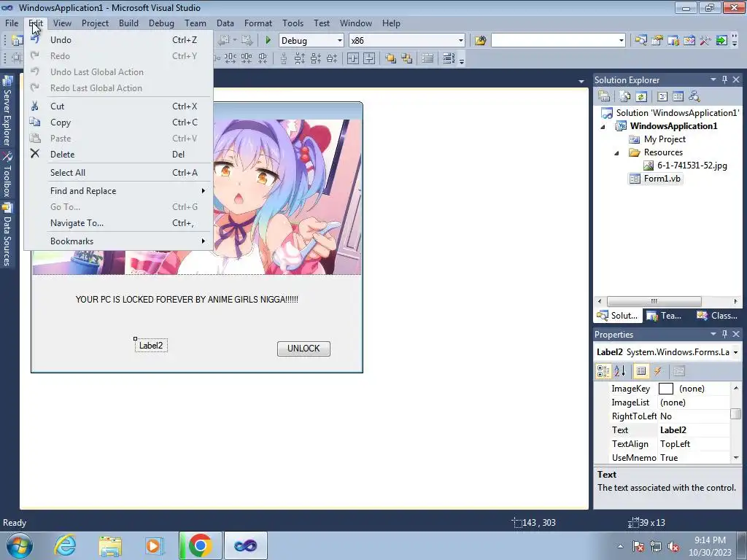Viewport: 747px width, 560px height.
Task: Select the Label2 control on the form
Action: click(x=151, y=346)
